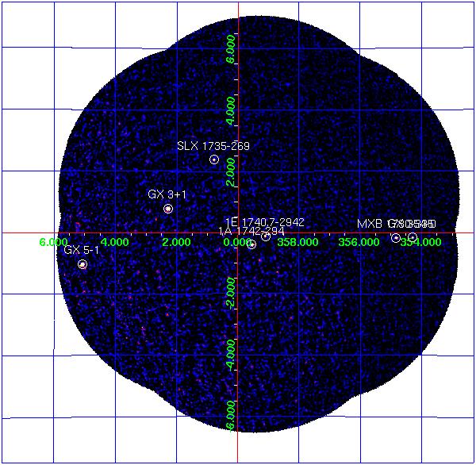This screenshot has width=476, height=465.
Task: Select the circle marking 1A 1742-294
Action: (251, 244)
